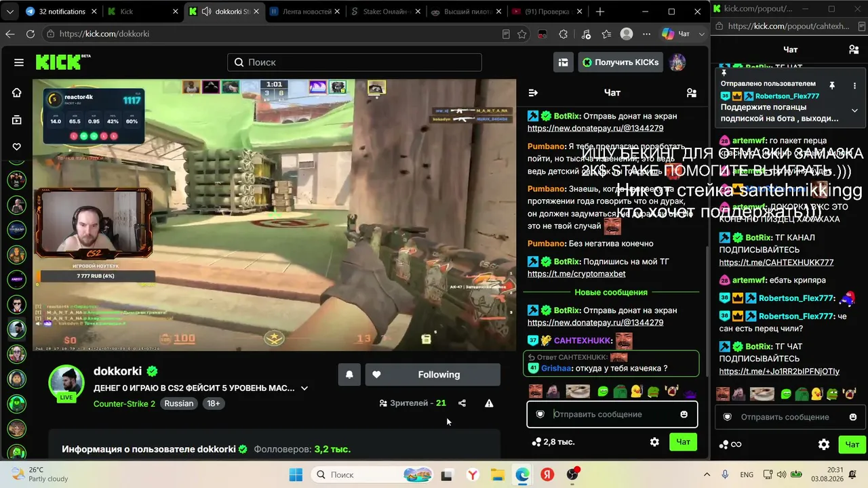Open chat identity shield icon in main chat input
Image resolution: width=868 pixels, height=488 pixels.
pos(540,414)
